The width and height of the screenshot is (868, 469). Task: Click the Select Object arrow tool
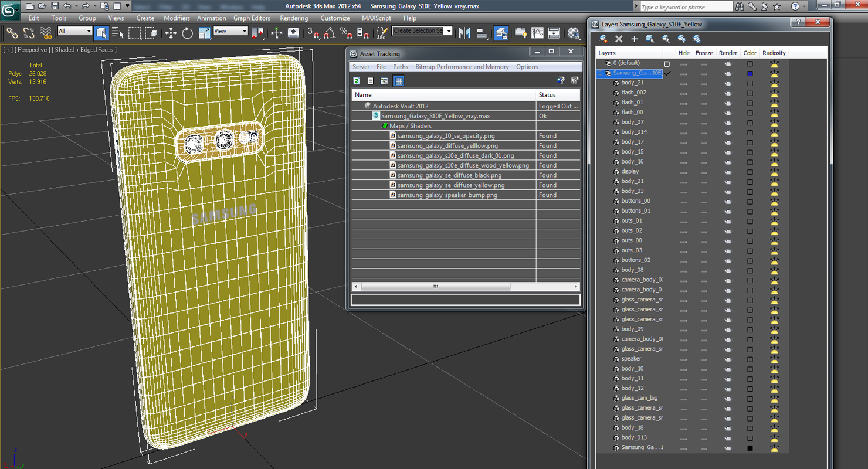(101, 33)
